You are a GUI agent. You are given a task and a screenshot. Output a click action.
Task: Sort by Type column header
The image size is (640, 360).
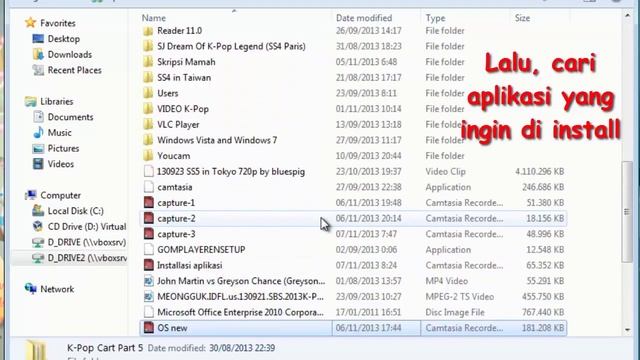click(435, 18)
